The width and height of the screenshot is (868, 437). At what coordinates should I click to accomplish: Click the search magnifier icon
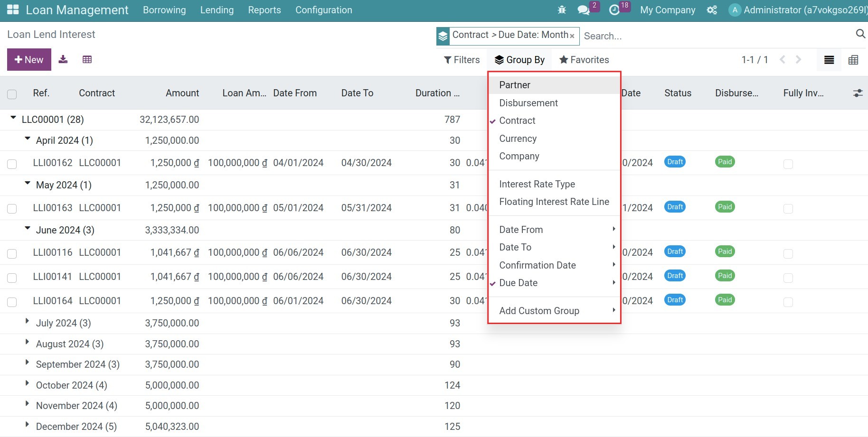pos(860,34)
